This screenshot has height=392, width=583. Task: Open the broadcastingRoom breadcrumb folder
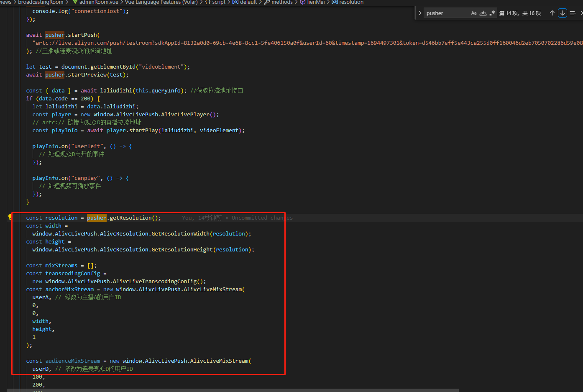point(41,2)
